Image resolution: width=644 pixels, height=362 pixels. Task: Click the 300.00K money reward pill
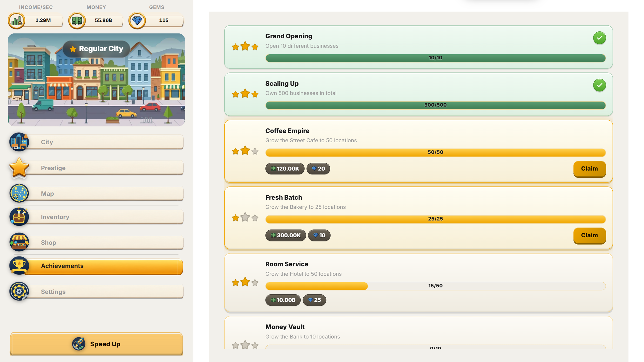[286, 235]
